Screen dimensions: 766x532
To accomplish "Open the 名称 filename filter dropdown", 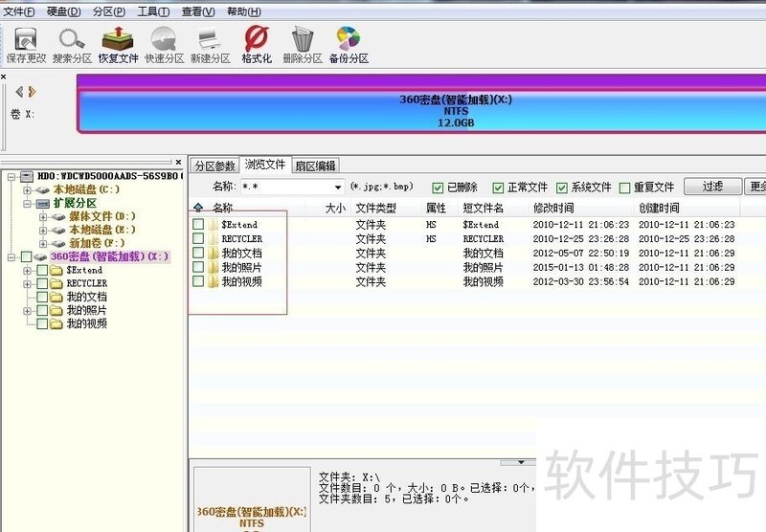I will pyautogui.click(x=338, y=188).
